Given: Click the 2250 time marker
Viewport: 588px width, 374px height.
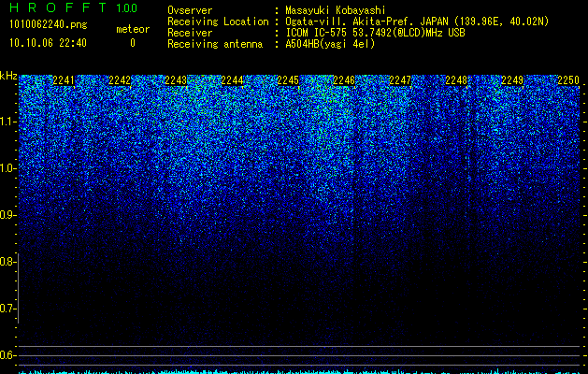Looking at the screenshot, I should click(568, 80).
